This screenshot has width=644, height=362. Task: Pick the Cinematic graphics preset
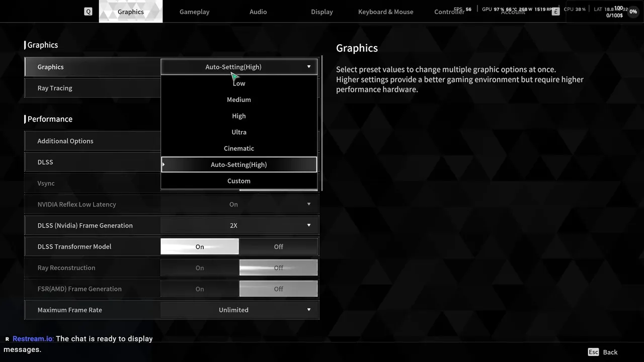239,148
